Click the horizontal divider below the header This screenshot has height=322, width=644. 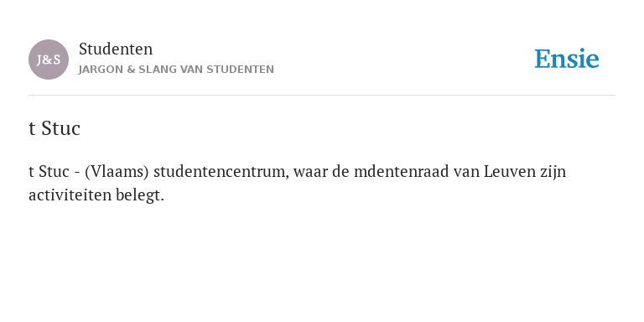pos(322,96)
